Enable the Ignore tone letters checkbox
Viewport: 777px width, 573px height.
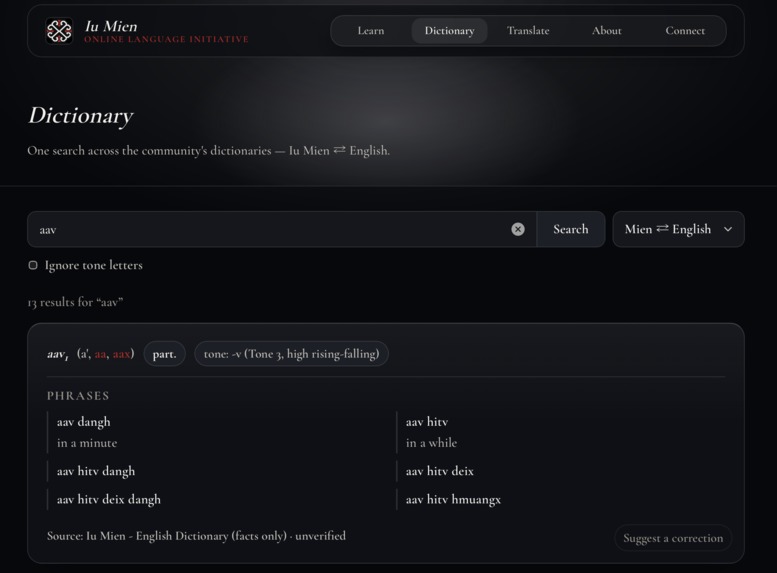(x=33, y=265)
